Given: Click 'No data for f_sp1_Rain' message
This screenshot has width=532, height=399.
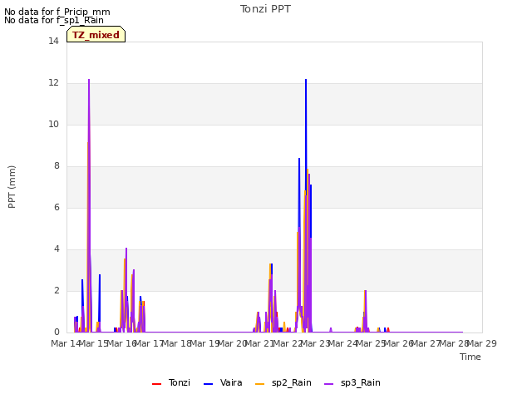Looking at the screenshot, I should (x=54, y=20).
